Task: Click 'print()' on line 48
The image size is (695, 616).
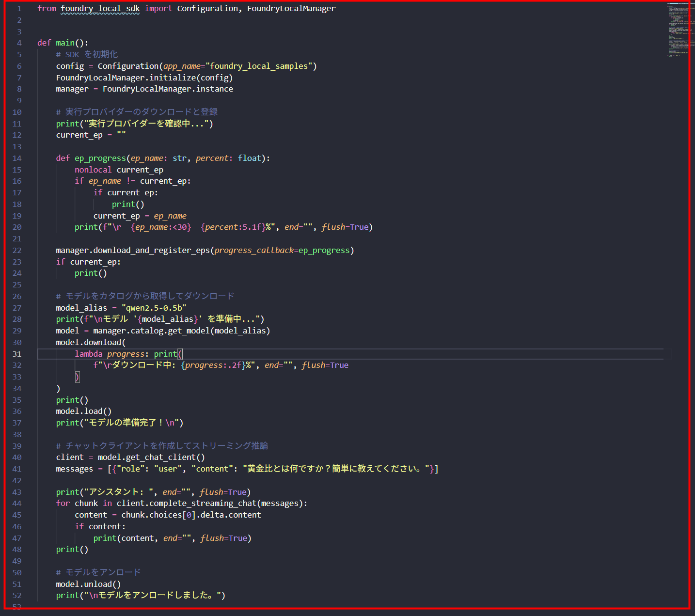Action: click(x=72, y=549)
